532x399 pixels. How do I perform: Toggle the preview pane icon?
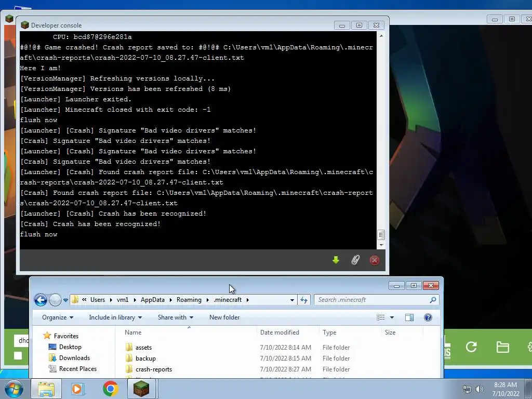click(x=409, y=317)
